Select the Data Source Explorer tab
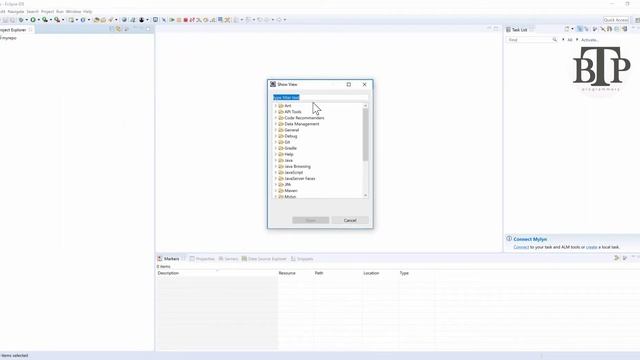Screen dimensions: 640x360 point(264,259)
